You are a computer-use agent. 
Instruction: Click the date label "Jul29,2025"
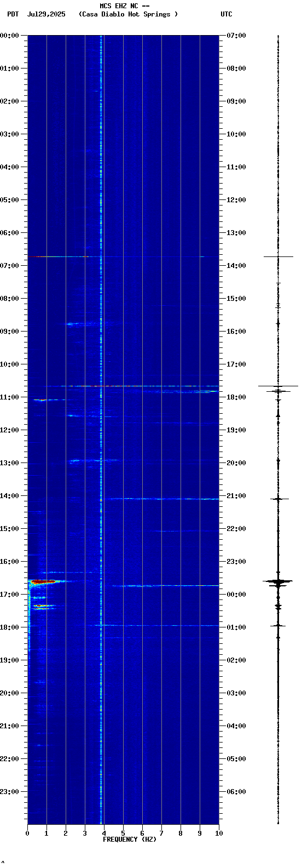[46, 14]
